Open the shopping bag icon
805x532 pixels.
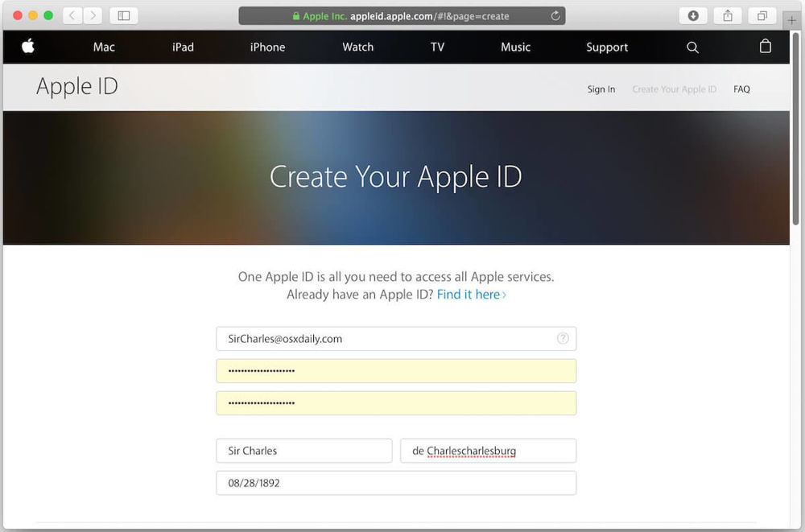[765, 46]
